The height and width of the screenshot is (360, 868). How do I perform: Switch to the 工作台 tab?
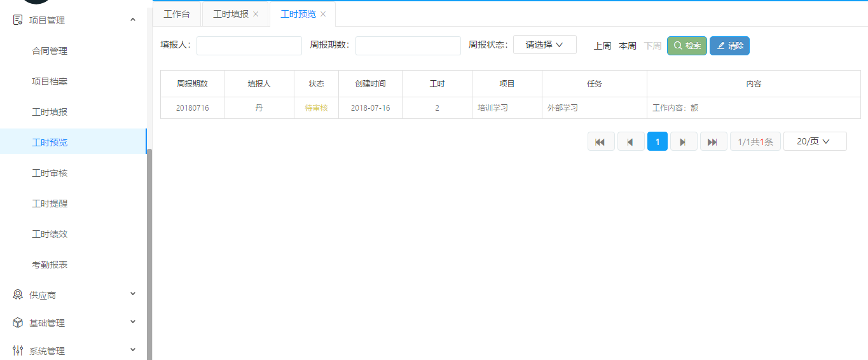[177, 14]
